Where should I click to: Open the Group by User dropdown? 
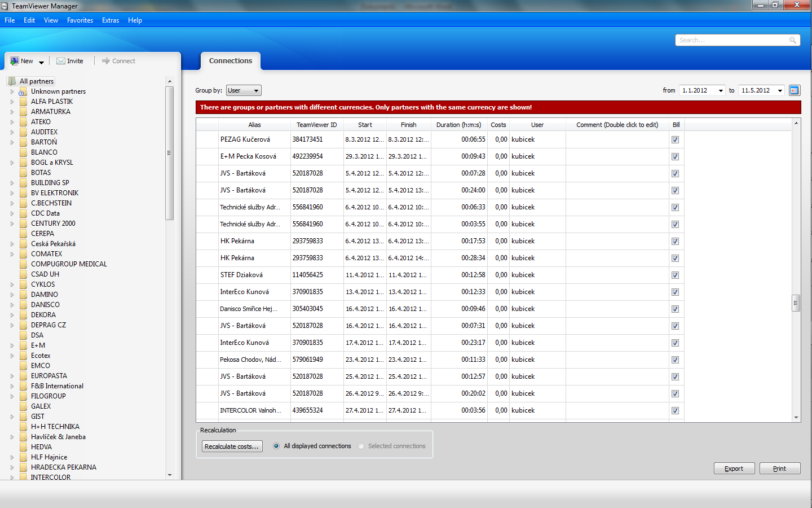point(244,90)
